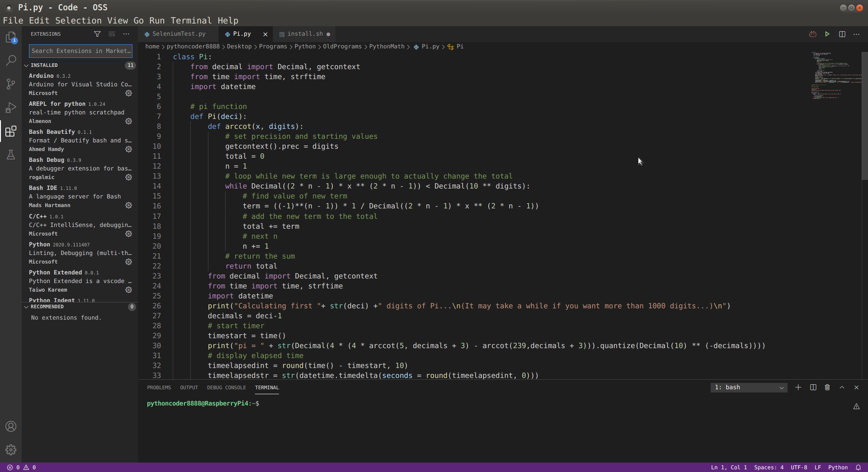Open the Run and Debug view

coord(11,108)
